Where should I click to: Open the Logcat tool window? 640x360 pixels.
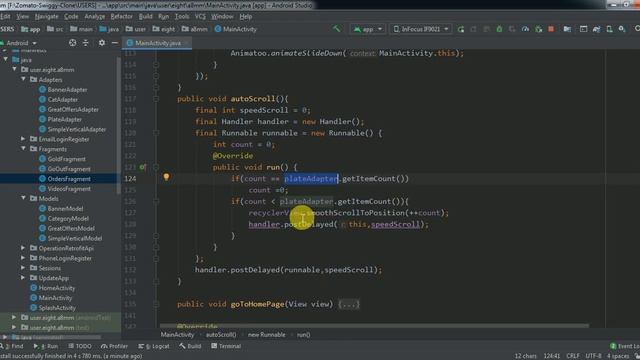(x=154, y=346)
